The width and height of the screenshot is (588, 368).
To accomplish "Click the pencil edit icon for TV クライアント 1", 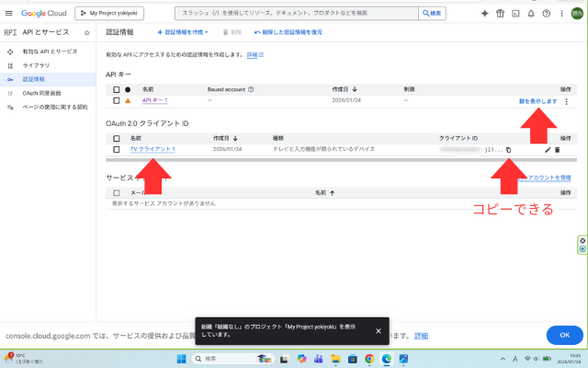I will 548,149.
